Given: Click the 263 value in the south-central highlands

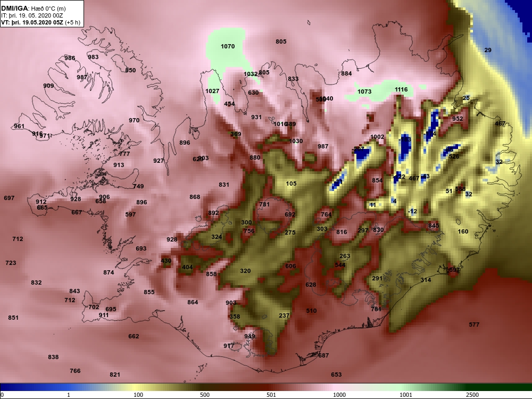Looking at the screenshot, I should 345,256.
